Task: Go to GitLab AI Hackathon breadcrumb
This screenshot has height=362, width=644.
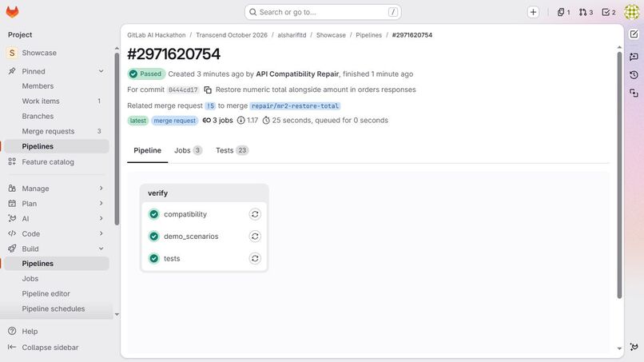Action: tap(157, 35)
